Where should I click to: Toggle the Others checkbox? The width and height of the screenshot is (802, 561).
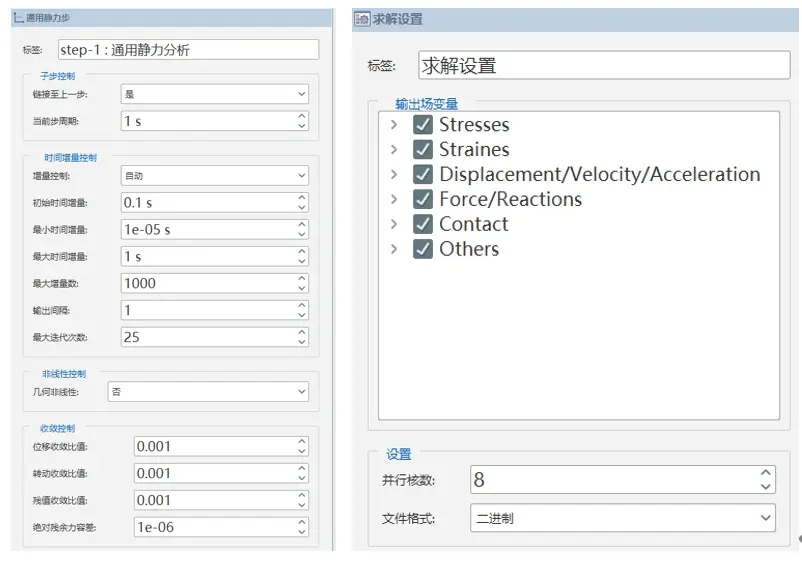(422, 249)
